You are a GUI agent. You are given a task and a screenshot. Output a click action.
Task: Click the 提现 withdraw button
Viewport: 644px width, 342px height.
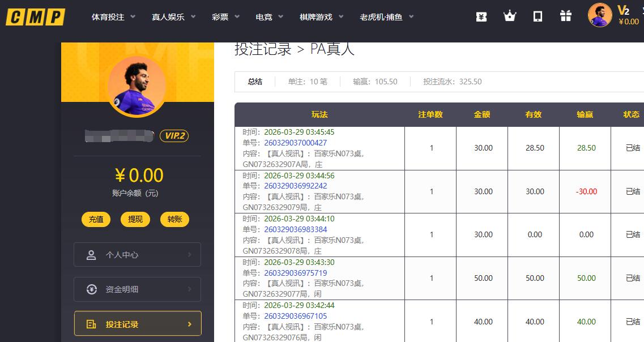coord(135,219)
